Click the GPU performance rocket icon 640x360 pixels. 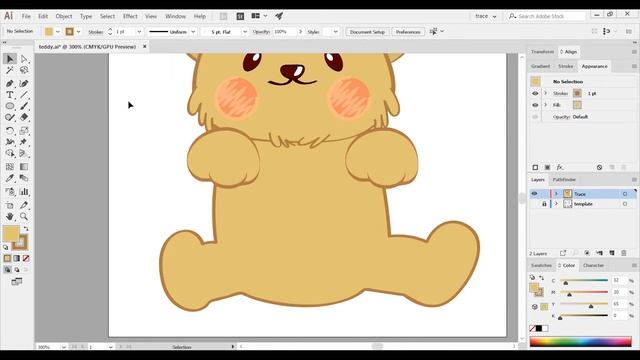pos(279,16)
